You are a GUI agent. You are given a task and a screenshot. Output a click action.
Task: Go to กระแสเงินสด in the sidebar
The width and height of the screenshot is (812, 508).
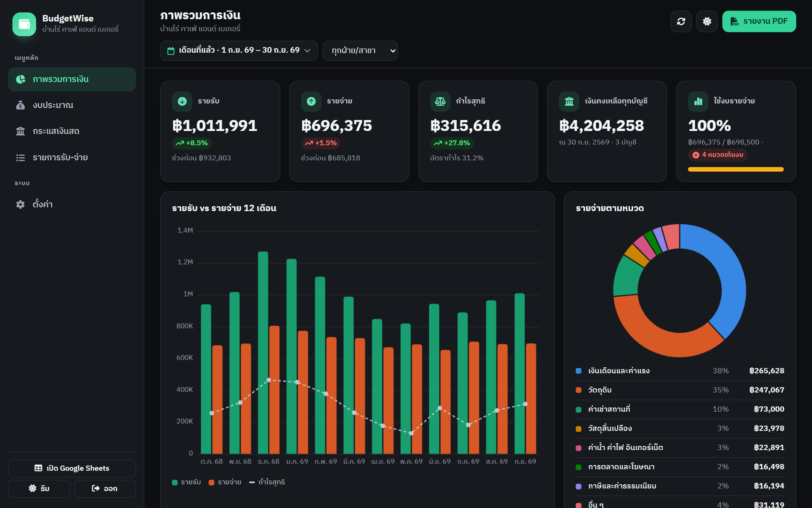[72, 131]
